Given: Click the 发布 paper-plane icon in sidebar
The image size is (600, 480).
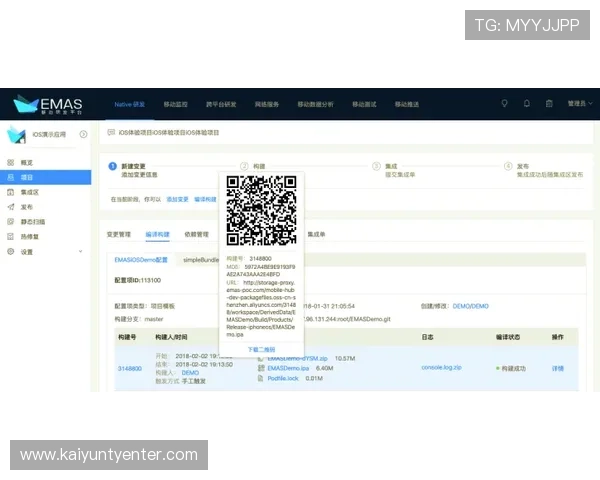Looking at the screenshot, I should point(11,207).
